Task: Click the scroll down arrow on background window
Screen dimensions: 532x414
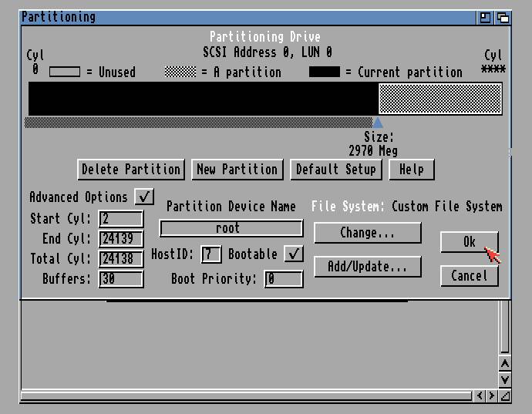Action: (504, 379)
